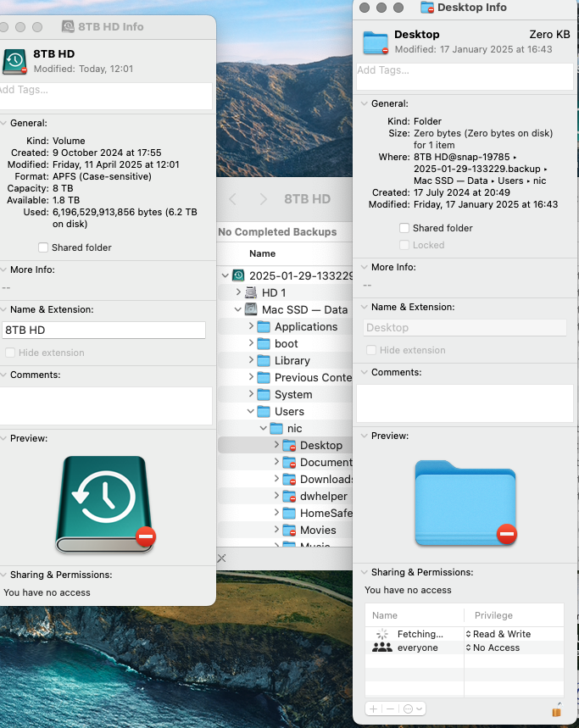The width and height of the screenshot is (579, 728).
Task: Click the Users folder icon
Action: click(264, 411)
